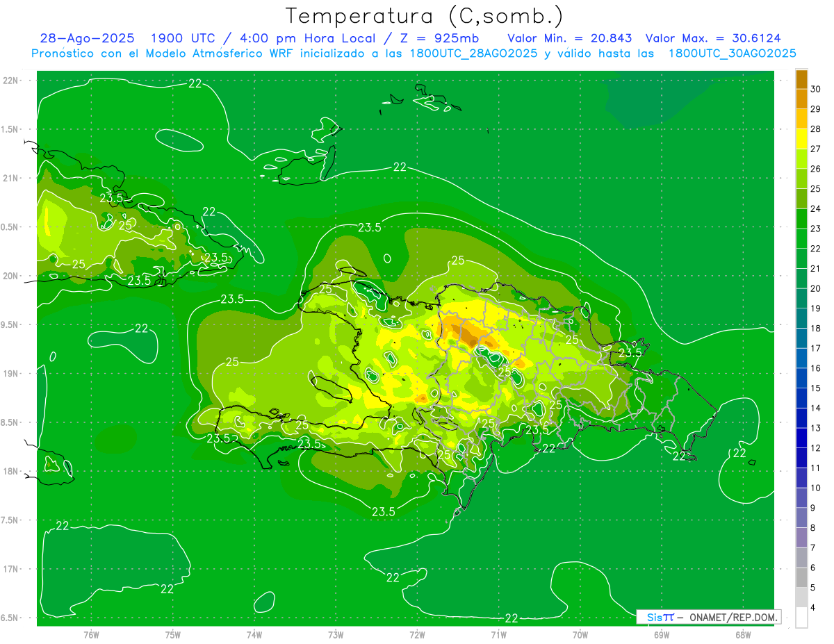Click the light gray legend swatch between 5 and 6

coord(801,577)
